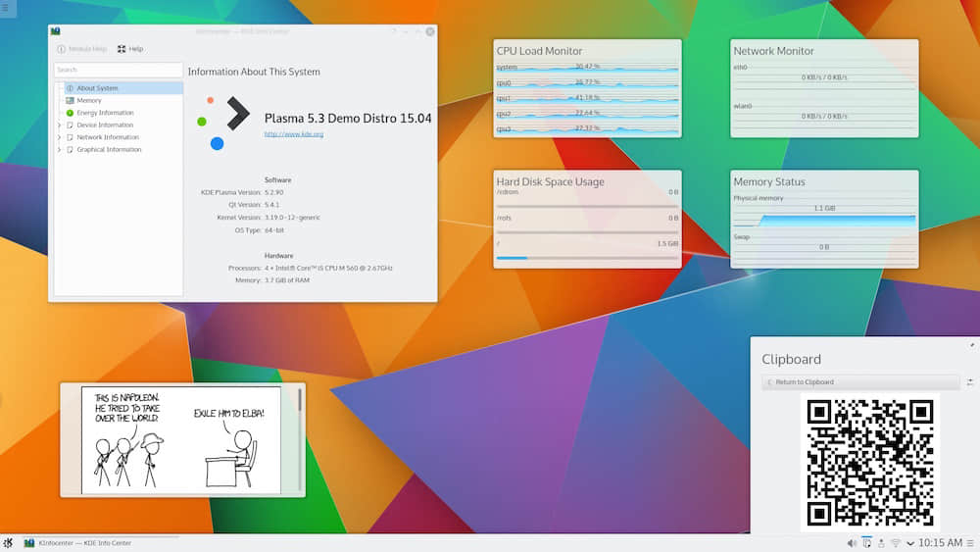Expand the Device Information tree node
This screenshot has width=980, height=552.
pyautogui.click(x=59, y=125)
